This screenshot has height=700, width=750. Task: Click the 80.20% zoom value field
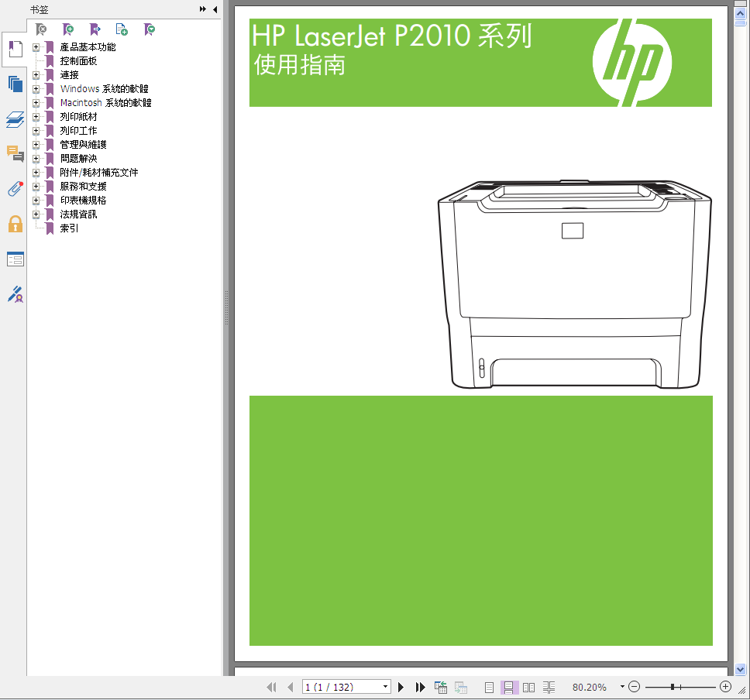coord(590,687)
